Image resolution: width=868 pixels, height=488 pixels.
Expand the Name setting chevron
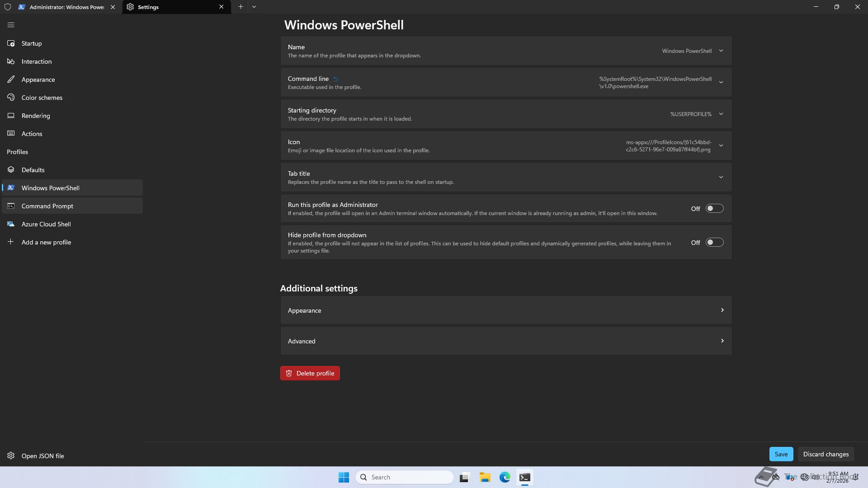[x=721, y=51]
